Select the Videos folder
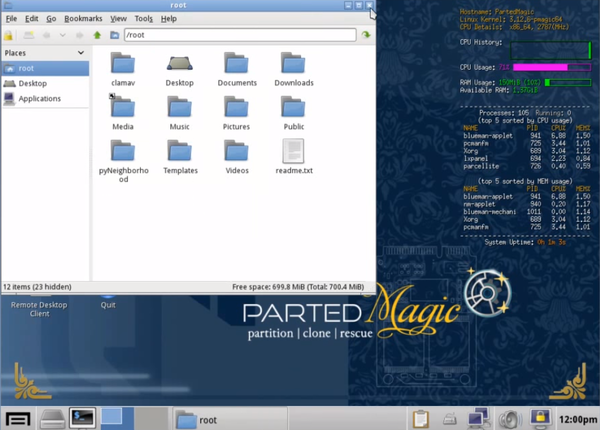This screenshot has width=600, height=430. 237,157
